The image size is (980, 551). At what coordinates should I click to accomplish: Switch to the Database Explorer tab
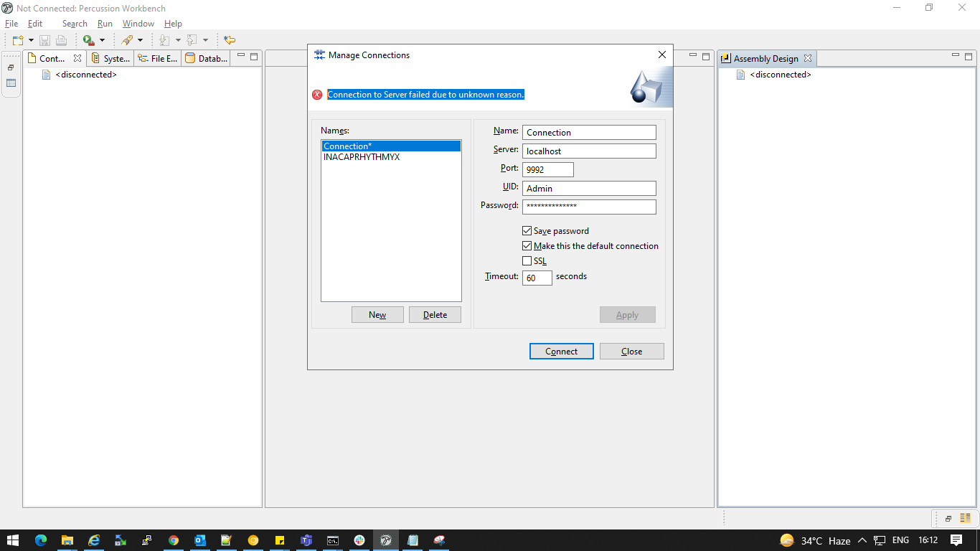click(205, 58)
